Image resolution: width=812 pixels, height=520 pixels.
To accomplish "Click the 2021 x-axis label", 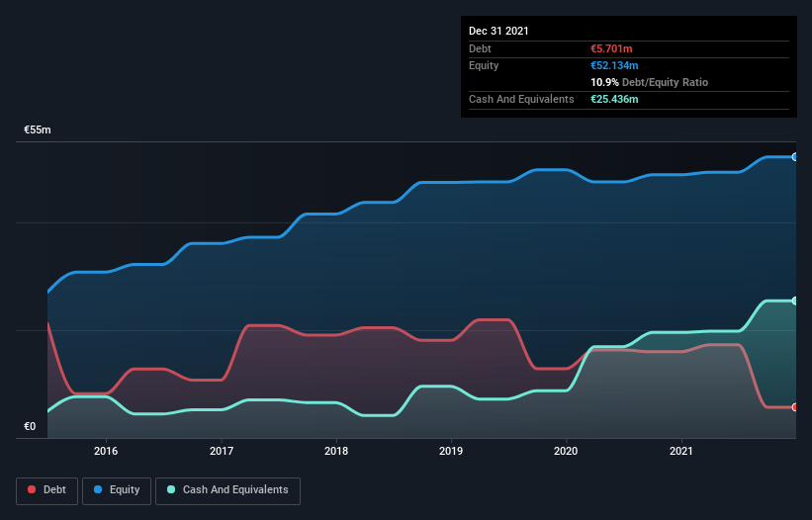I will [681, 451].
